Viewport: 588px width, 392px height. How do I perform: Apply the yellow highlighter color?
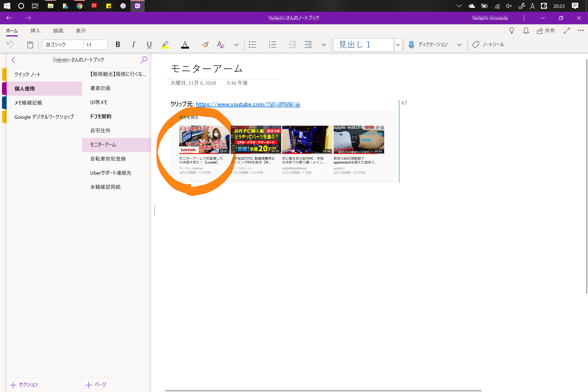(165, 45)
